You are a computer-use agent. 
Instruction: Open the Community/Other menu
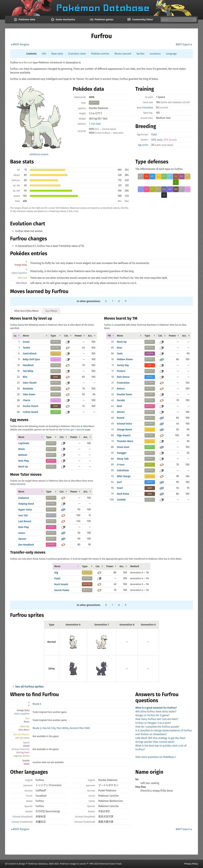coord(140,20)
